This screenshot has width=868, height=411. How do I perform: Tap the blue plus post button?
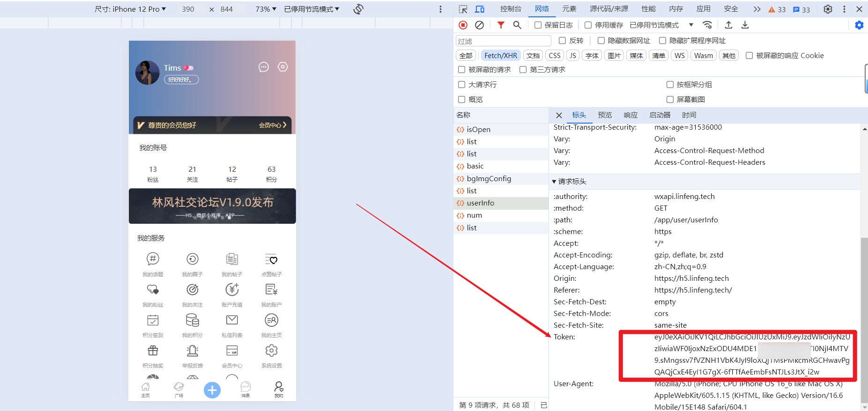(x=212, y=390)
